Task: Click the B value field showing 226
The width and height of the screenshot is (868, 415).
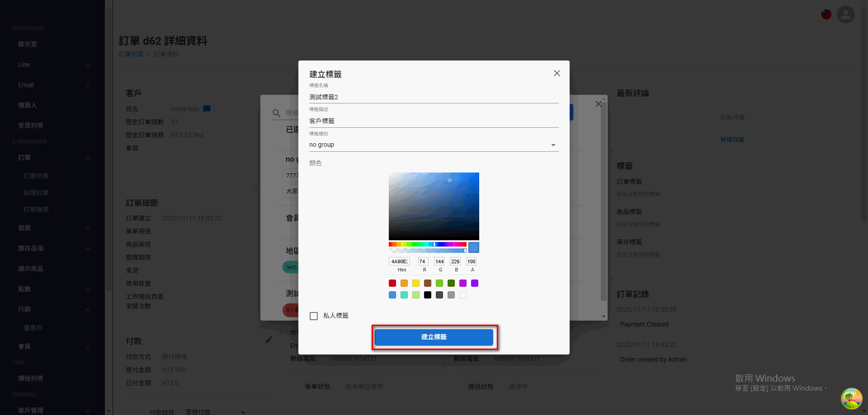Action: 456,261
